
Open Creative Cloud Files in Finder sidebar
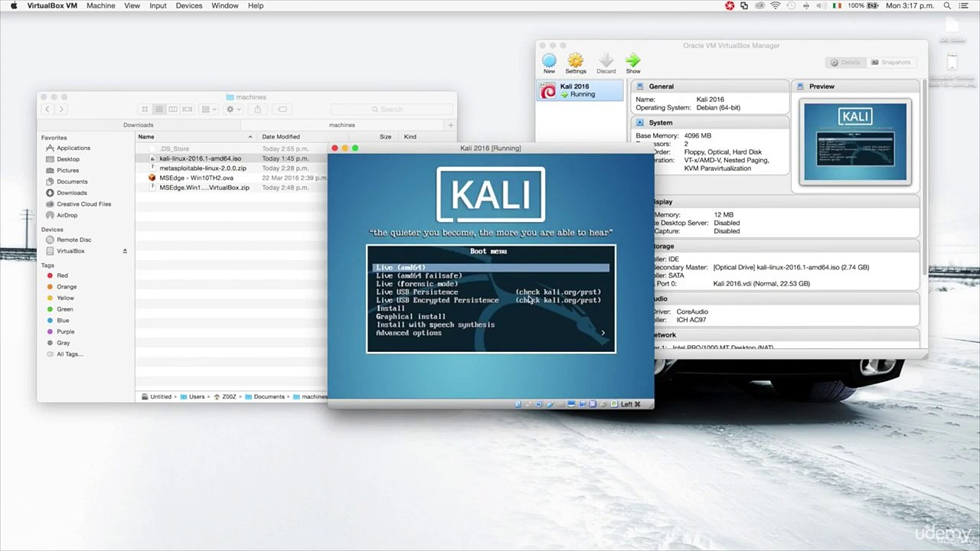point(84,204)
